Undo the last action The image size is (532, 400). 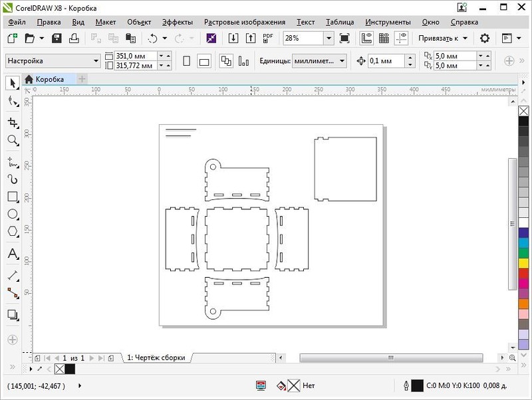(153, 38)
